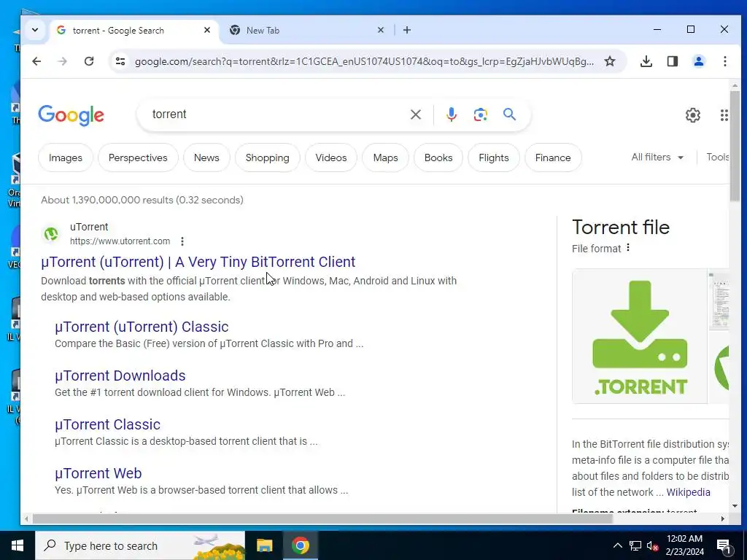Click the uTorrent favicon
This screenshot has width=747, height=560.
click(x=51, y=234)
